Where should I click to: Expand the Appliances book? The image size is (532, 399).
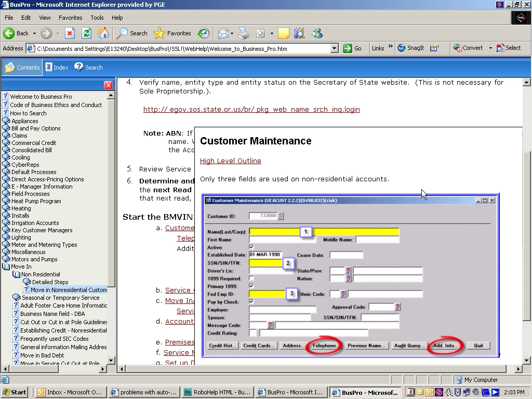[x=6, y=121]
